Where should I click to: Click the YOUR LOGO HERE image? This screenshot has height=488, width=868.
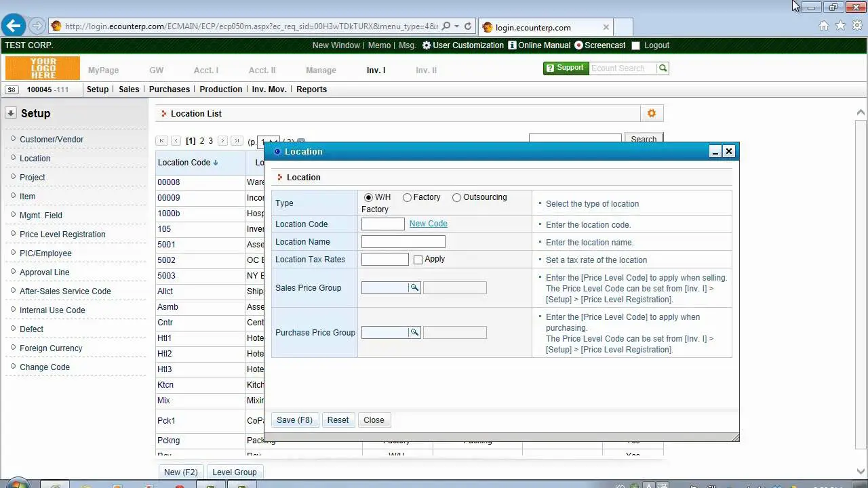tap(43, 68)
